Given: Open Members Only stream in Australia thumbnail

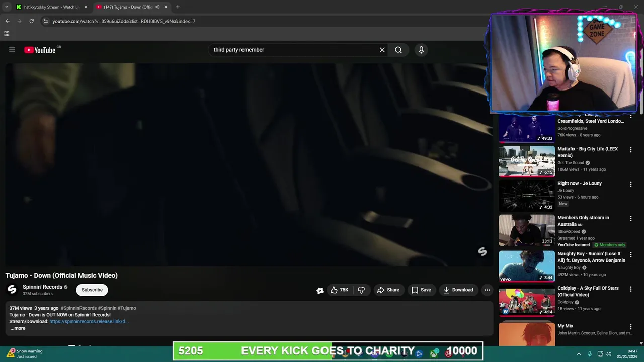Looking at the screenshot, I should tap(527, 230).
